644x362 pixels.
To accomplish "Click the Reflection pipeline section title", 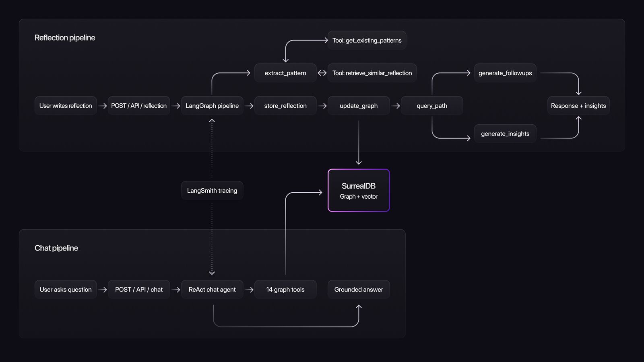I will (x=65, y=37).
